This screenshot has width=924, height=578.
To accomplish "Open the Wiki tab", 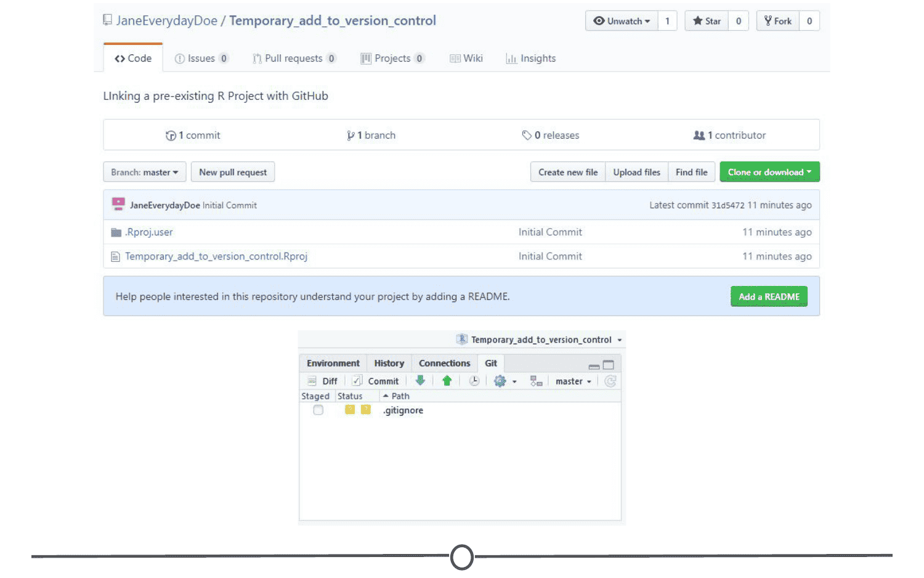I will (x=466, y=58).
